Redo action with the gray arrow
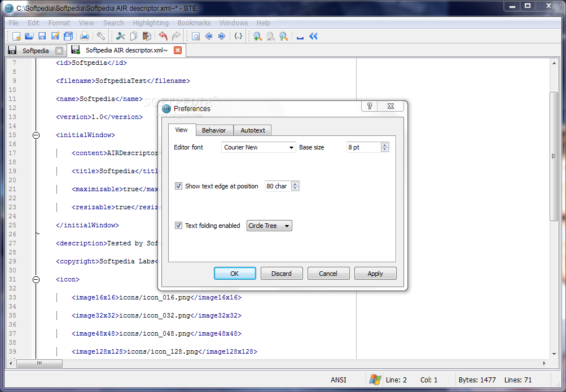Screen dimensions: 566x392 pyautogui.click(x=176, y=37)
